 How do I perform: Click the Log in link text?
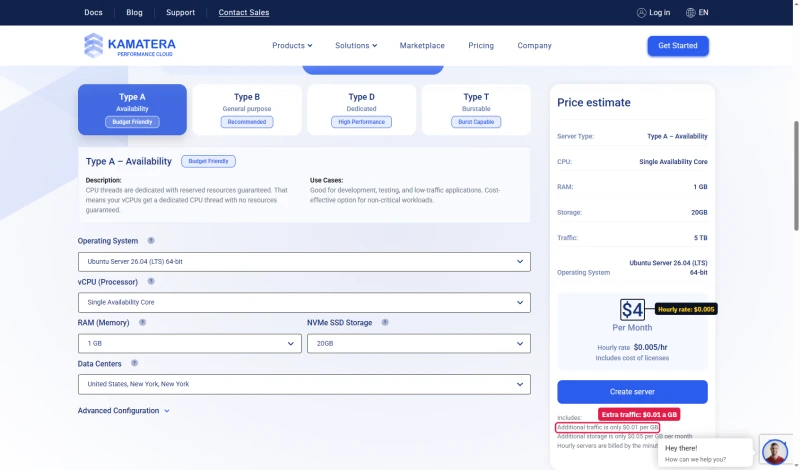click(660, 13)
